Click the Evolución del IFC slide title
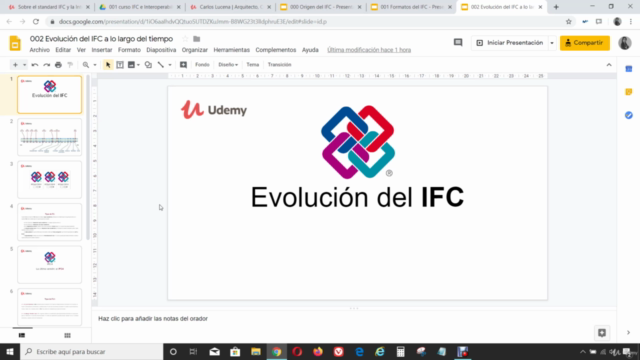 357,198
